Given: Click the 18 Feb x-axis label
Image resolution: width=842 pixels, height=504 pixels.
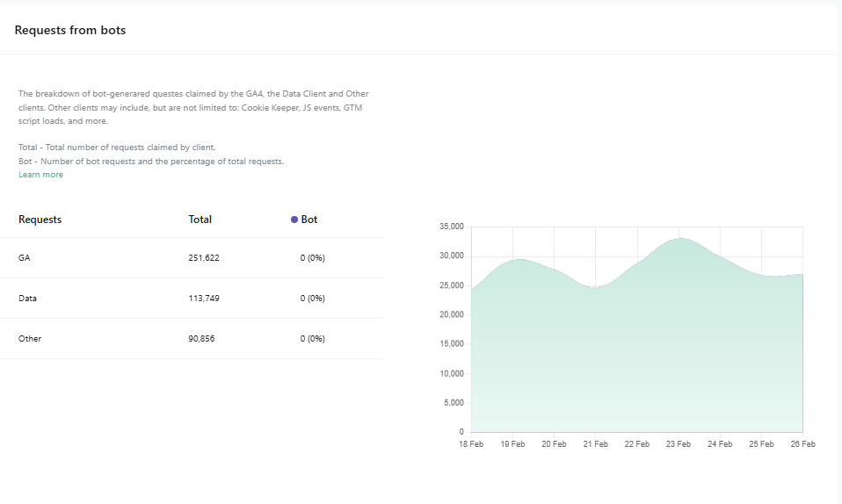Looking at the screenshot, I should (x=471, y=444).
